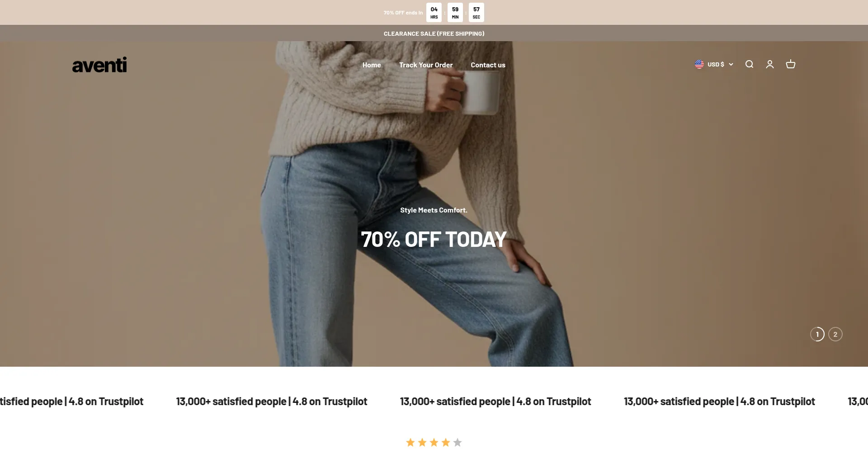Click the chevron next to USD $
Viewport: 868px width, 449px height.
tap(731, 65)
